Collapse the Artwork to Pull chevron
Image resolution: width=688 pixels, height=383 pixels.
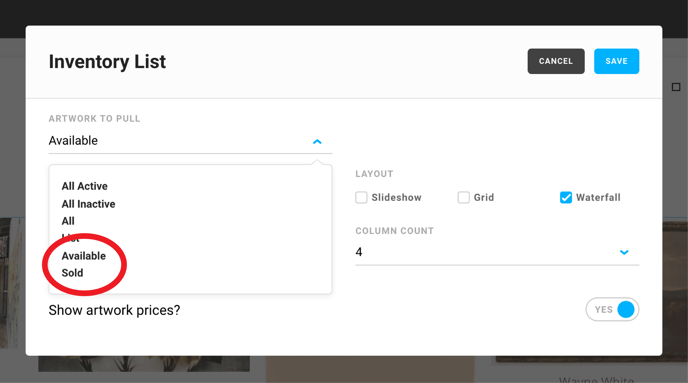[x=317, y=141]
